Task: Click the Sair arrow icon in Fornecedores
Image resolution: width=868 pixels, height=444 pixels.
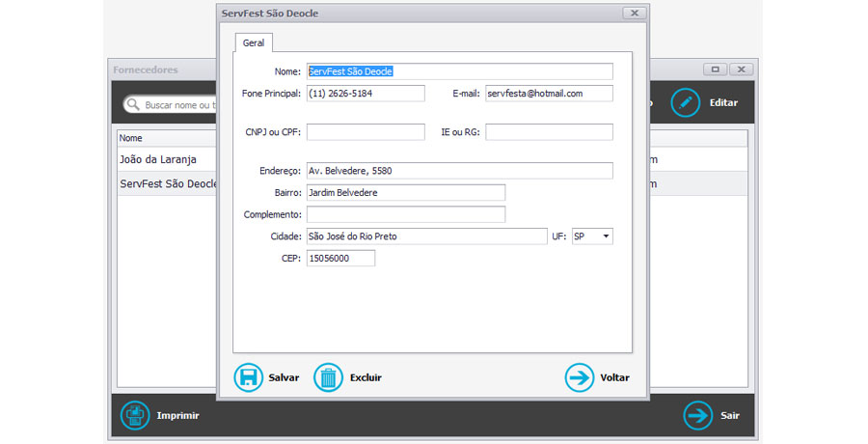Action: (x=698, y=415)
